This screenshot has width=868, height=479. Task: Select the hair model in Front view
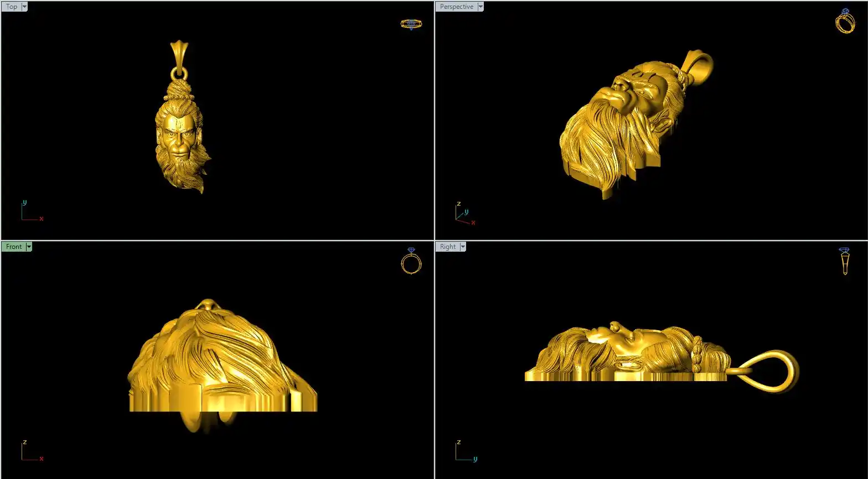point(221,360)
